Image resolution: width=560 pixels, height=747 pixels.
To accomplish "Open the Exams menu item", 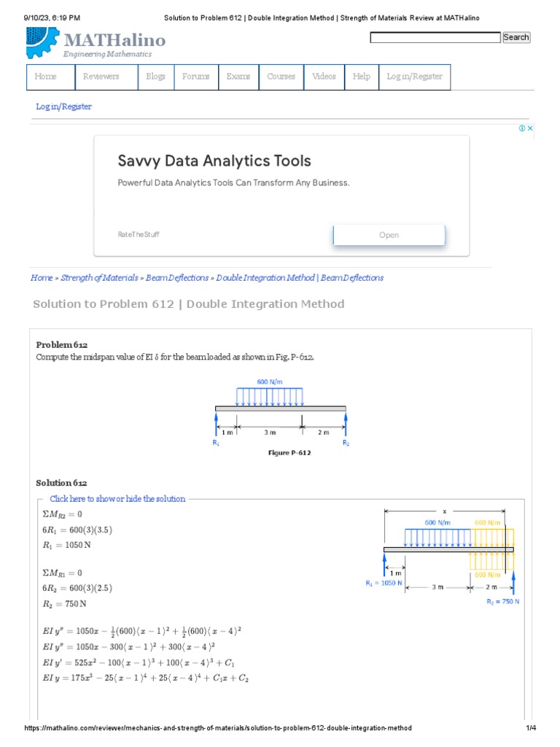I will coord(238,77).
